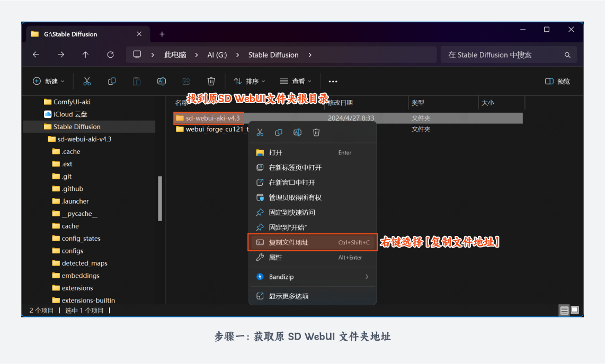Expand the Bandizip submenu
This screenshot has width=605, height=364.
pos(313,277)
